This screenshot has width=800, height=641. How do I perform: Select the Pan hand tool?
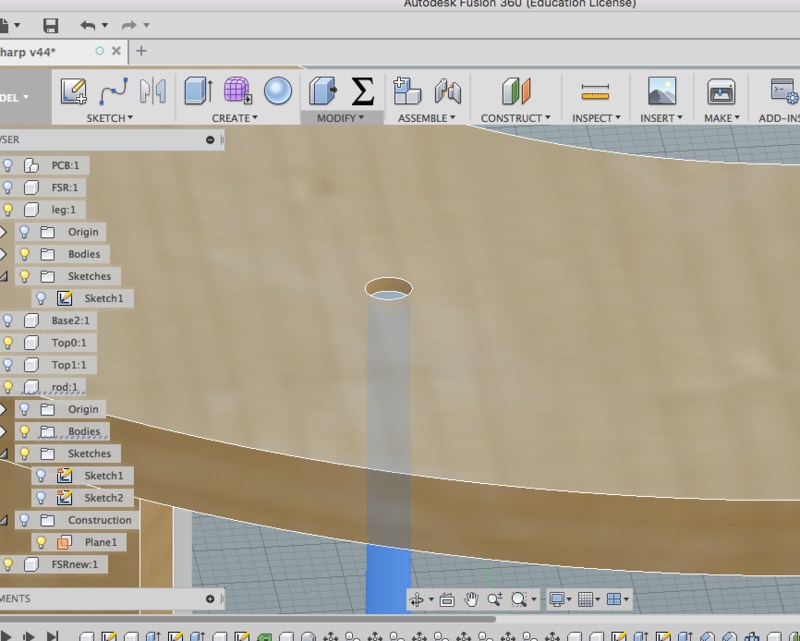(x=470, y=600)
